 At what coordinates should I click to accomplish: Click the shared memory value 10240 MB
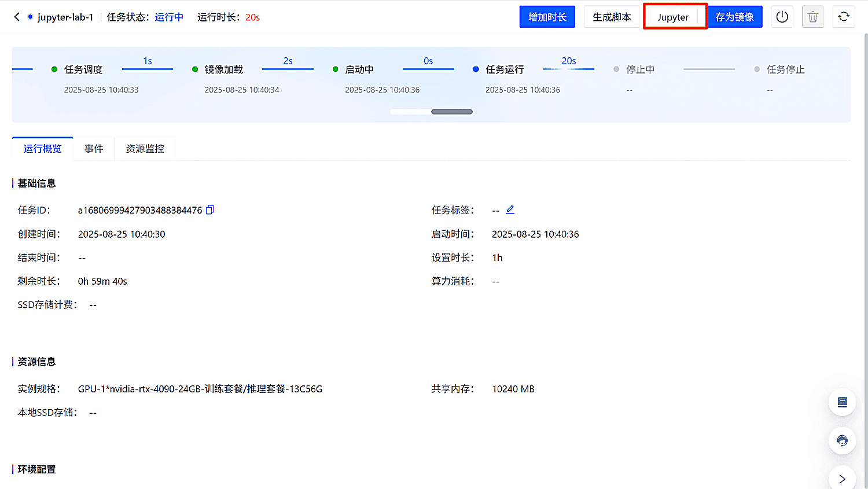(x=513, y=389)
